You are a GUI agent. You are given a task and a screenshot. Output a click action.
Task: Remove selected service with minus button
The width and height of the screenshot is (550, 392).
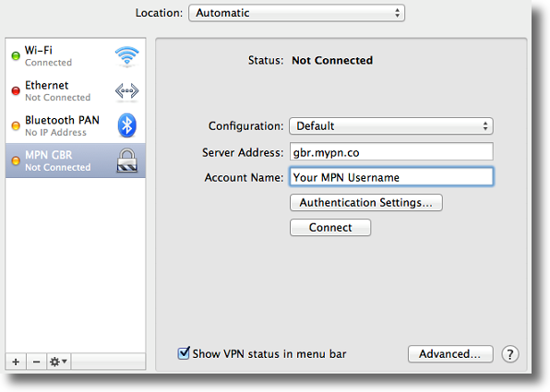coord(37,362)
